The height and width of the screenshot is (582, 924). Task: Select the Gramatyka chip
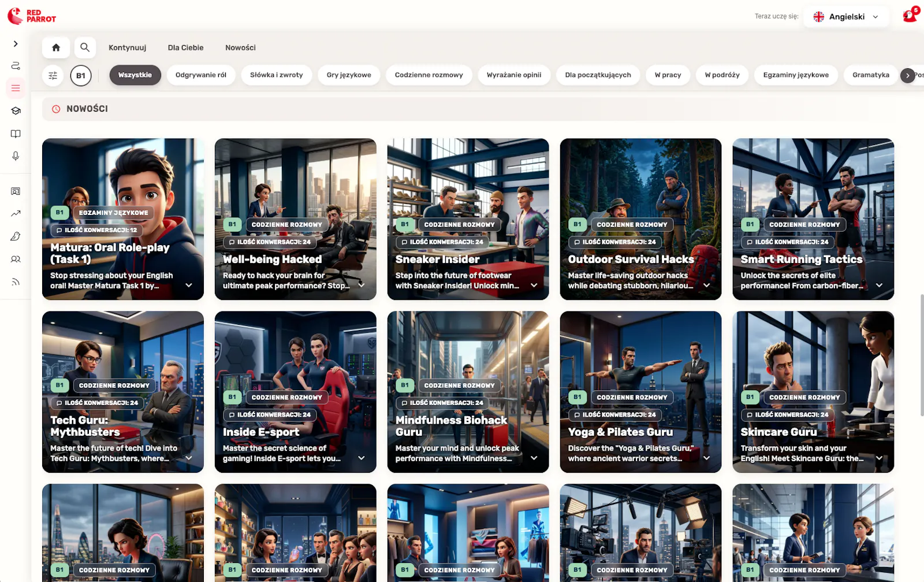pos(871,75)
